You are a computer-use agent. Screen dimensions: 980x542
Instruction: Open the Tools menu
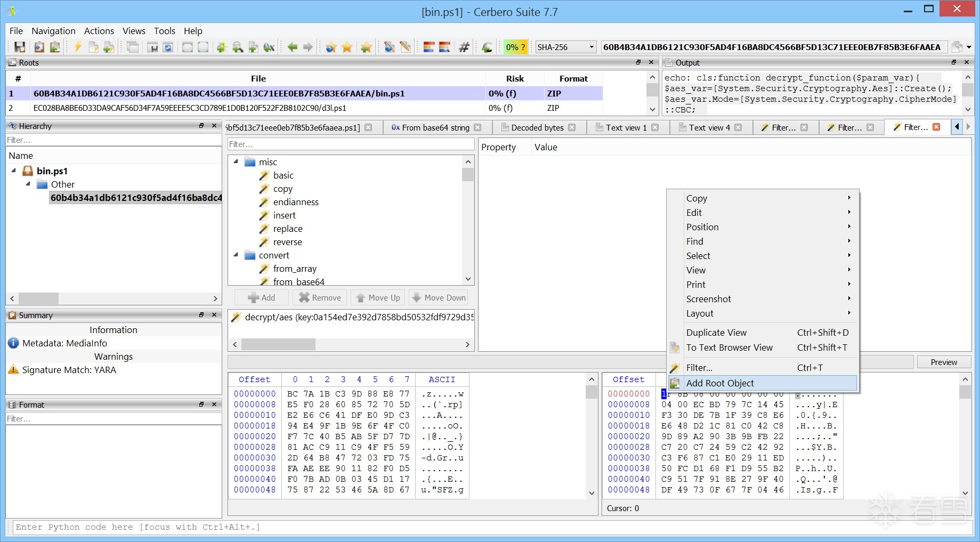(165, 31)
